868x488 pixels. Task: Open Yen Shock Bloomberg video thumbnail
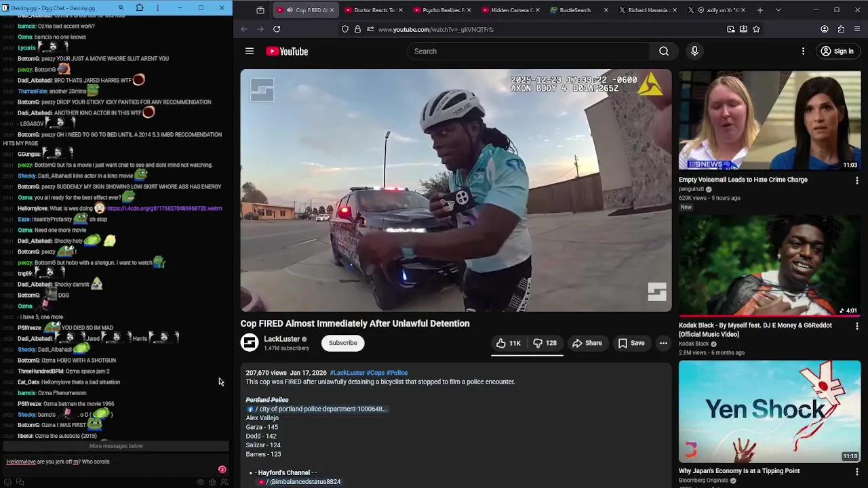[x=770, y=411]
